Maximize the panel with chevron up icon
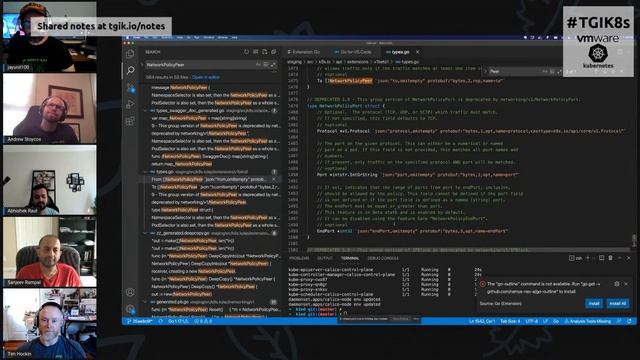 click(x=620, y=258)
